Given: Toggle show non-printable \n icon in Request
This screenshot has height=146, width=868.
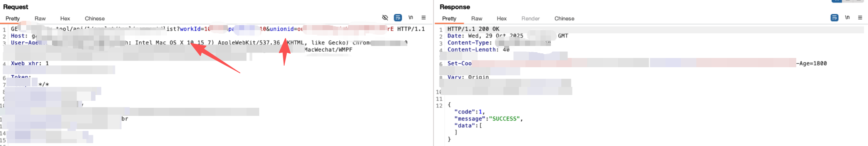Looking at the screenshot, I should (410, 18).
